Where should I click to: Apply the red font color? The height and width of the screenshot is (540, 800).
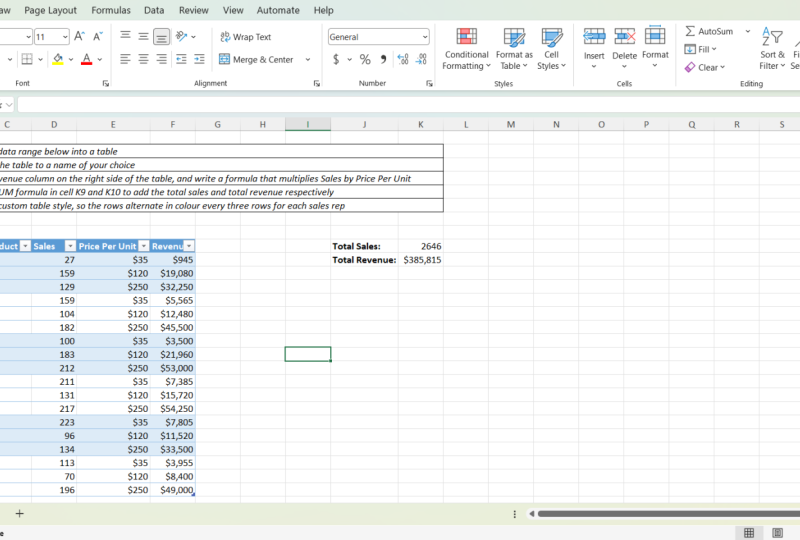pyautogui.click(x=87, y=59)
